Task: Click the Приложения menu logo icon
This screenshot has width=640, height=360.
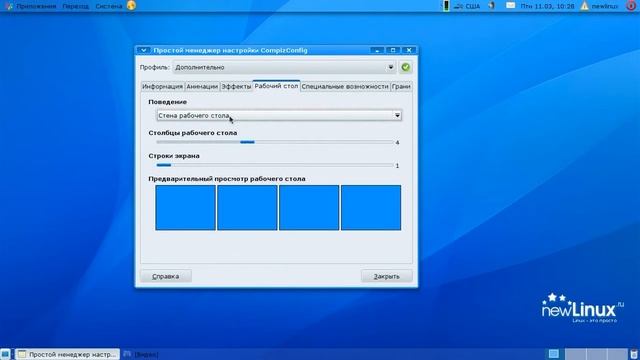Action: 9,6
